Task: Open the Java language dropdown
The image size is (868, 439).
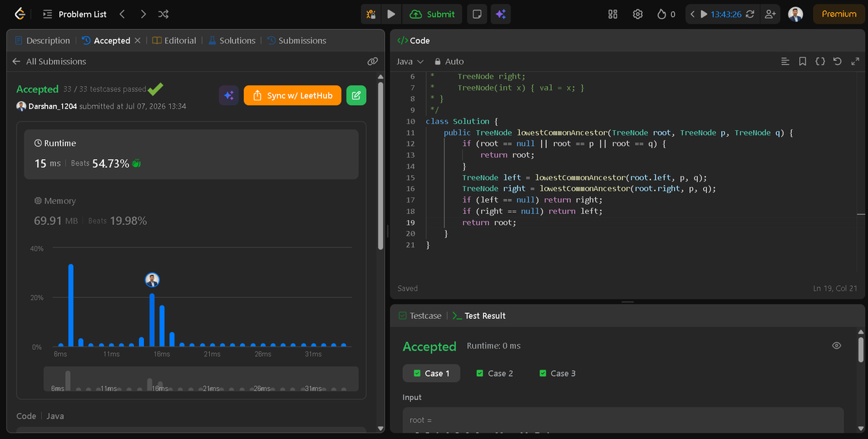Action: click(410, 61)
